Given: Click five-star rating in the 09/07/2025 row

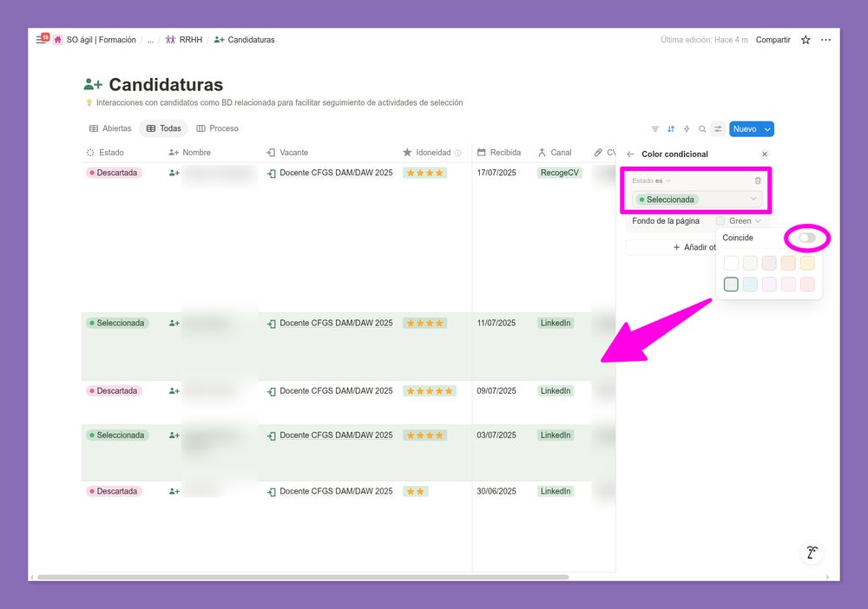Looking at the screenshot, I should pos(430,391).
